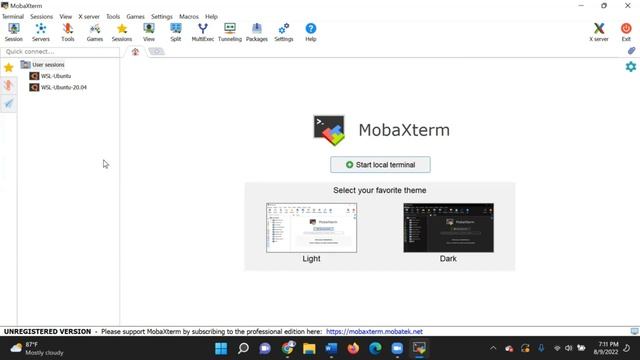Screen dimensions: 640x360
Task: Select the Macros paper plane sidebar tab
Action: click(x=9, y=103)
